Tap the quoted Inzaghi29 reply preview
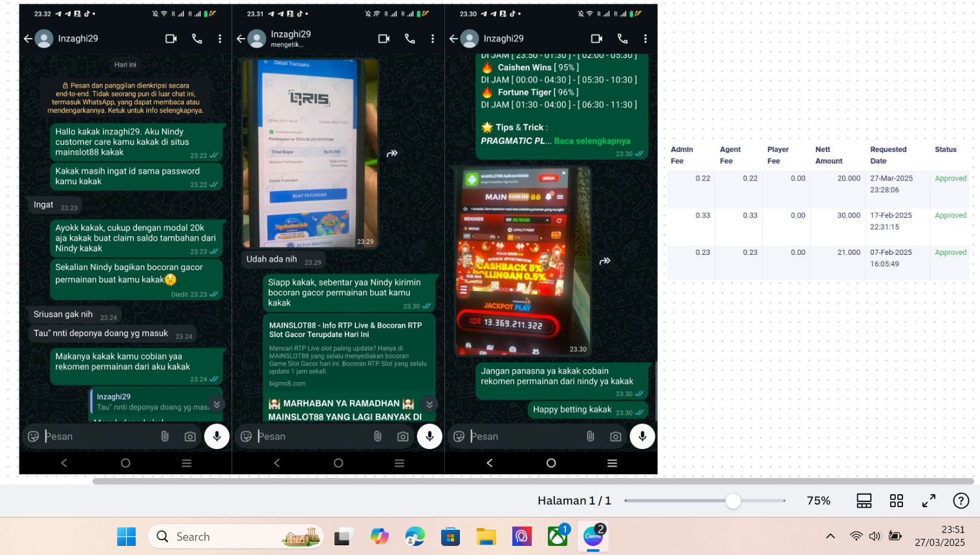Screen dimensions: 980x555 [155, 402]
